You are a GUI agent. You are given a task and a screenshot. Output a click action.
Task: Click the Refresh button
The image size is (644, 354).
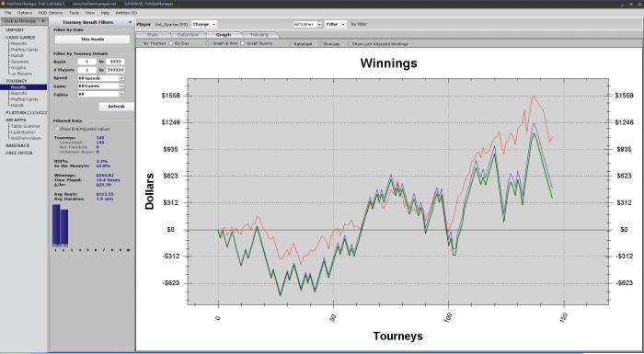point(116,107)
